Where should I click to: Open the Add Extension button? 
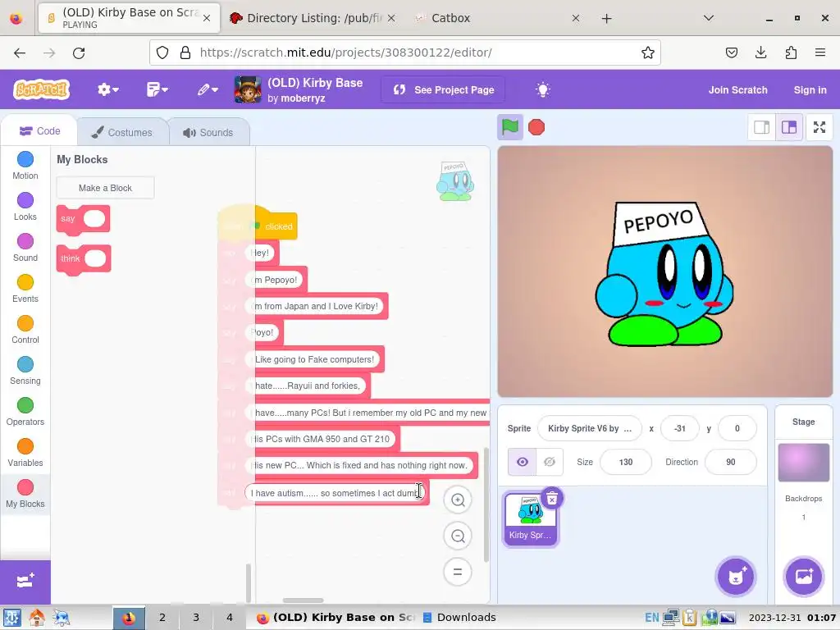(25, 582)
